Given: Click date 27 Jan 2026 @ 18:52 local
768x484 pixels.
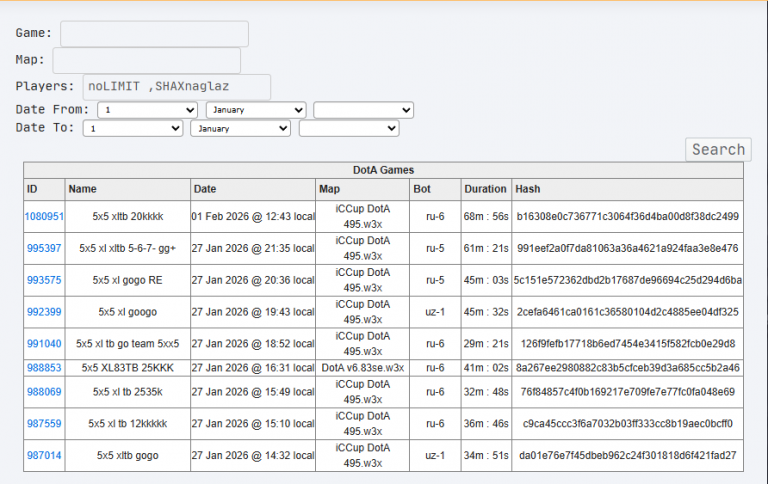Looking at the screenshot, I should point(253,344).
